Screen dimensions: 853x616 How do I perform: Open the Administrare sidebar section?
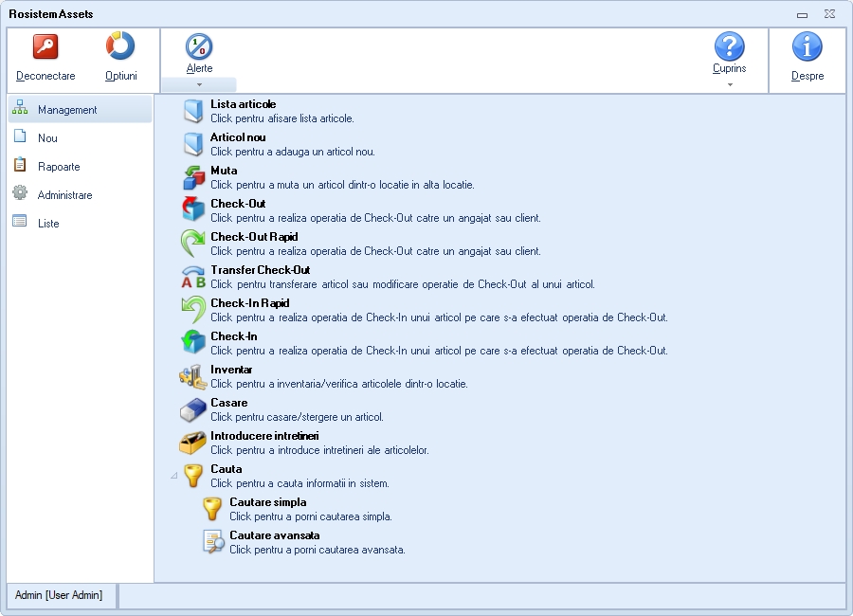64,195
